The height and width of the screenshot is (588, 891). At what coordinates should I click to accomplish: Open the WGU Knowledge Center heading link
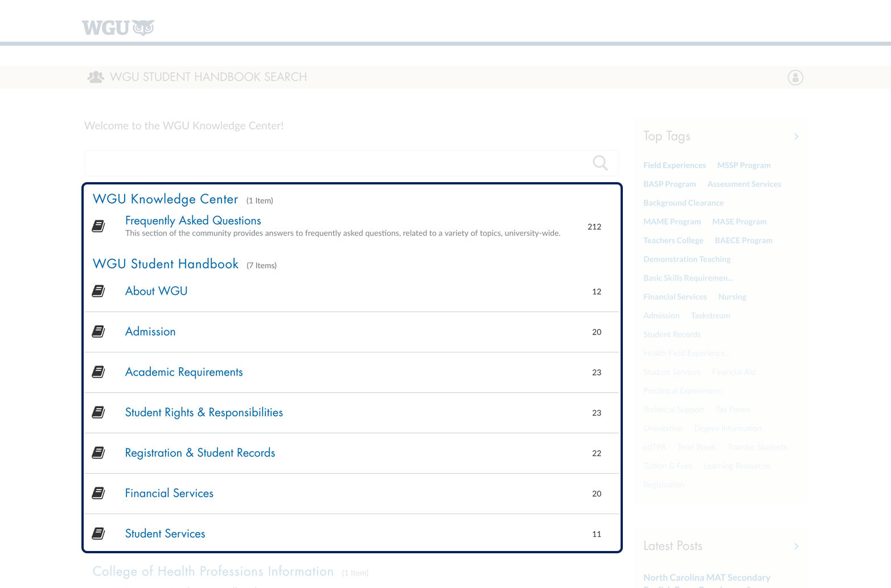click(x=165, y=199)
